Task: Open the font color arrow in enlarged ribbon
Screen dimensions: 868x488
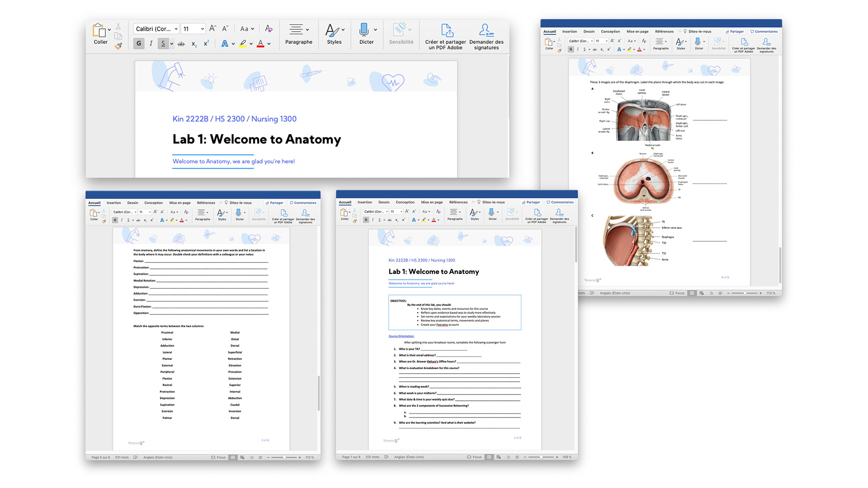Action: tap(269, 44)
